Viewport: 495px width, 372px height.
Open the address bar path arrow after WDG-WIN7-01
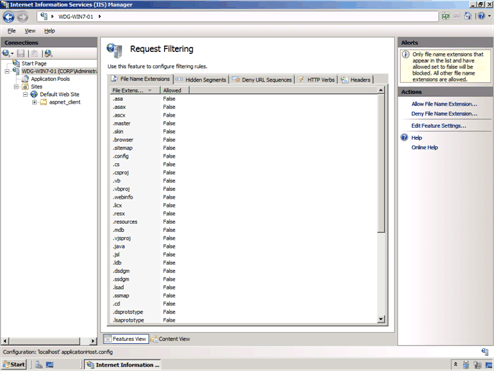point(100,16)
